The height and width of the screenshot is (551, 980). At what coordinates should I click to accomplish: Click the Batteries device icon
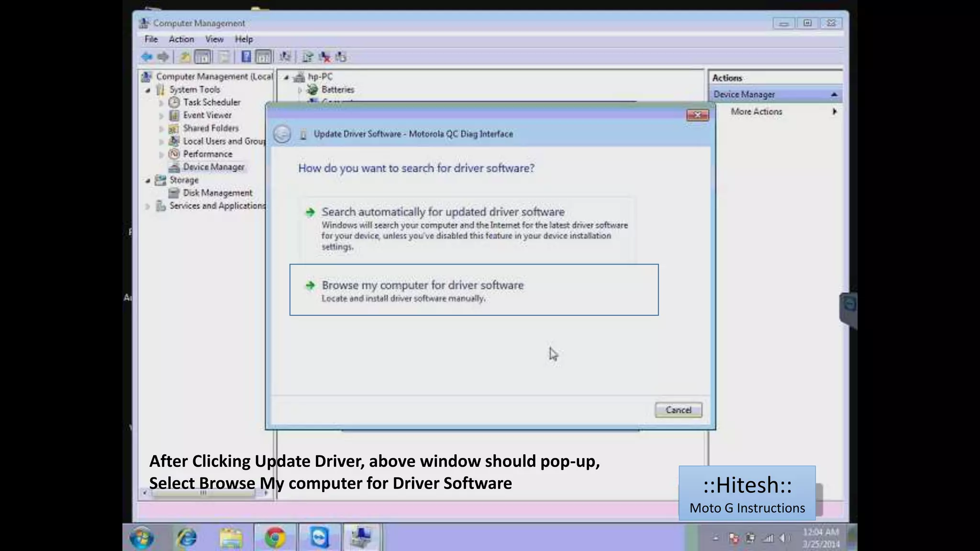coord(312,89)
